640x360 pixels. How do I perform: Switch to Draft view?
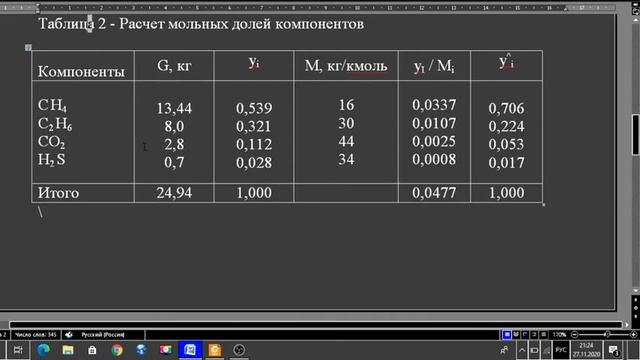543,335
